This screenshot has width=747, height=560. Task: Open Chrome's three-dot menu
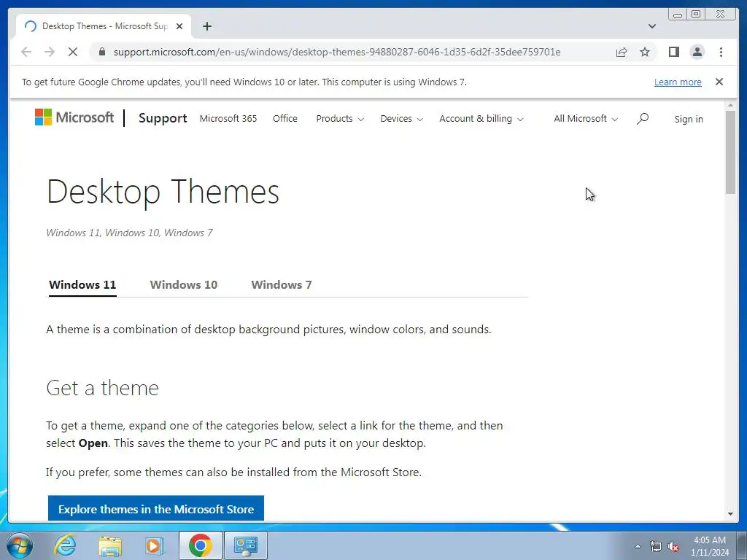(x=721, y=52)
